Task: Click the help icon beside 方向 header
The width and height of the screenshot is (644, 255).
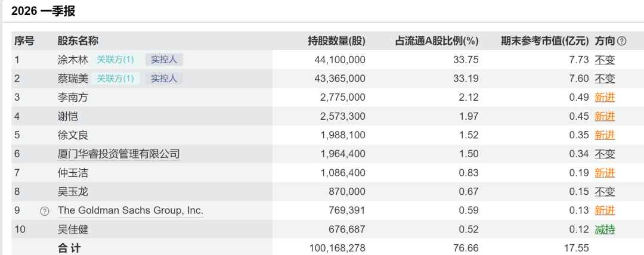Action: coord(622,41)
